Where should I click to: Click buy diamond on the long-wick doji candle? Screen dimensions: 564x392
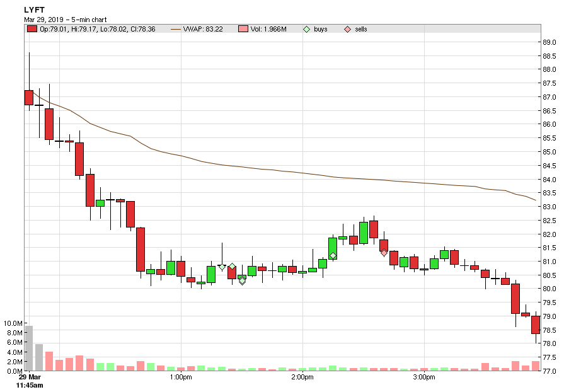(222, 267)
